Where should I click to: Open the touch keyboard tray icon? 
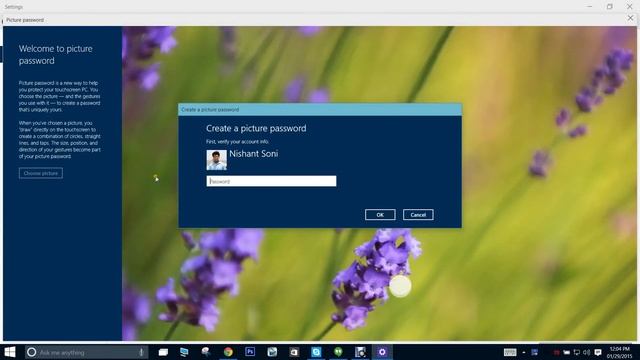point(510,352)
